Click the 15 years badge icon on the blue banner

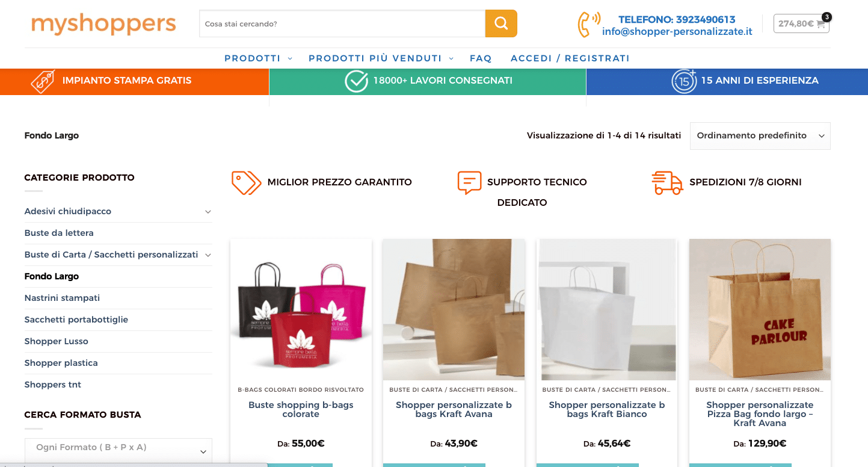click(x=684, y=81)
